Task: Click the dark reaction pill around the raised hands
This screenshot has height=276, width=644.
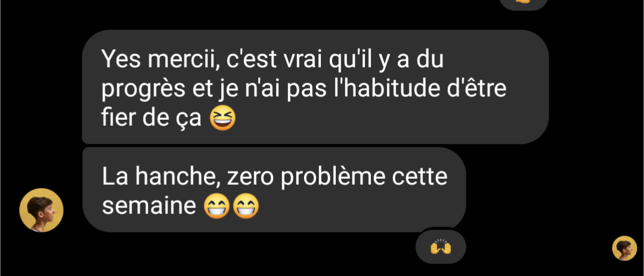Action: (x=441, y=247)
